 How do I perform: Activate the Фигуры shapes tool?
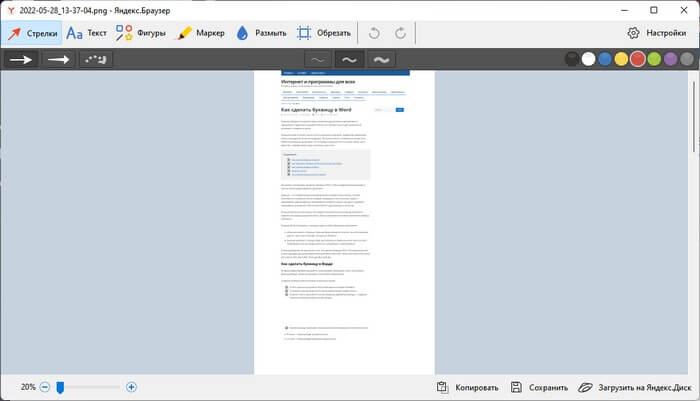140,33
